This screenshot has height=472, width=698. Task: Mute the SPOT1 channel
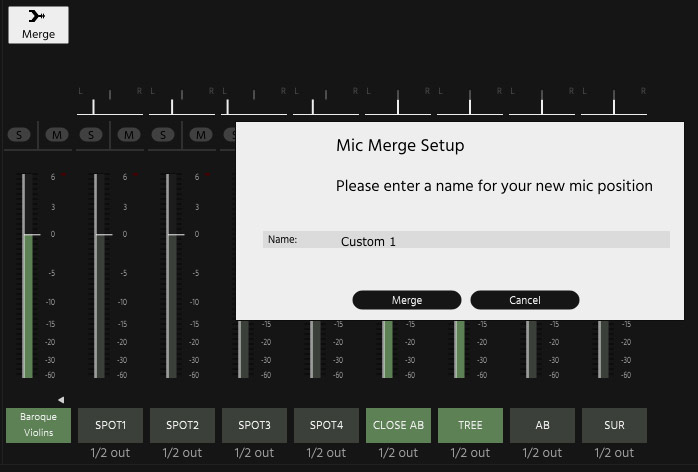point(129,134)
